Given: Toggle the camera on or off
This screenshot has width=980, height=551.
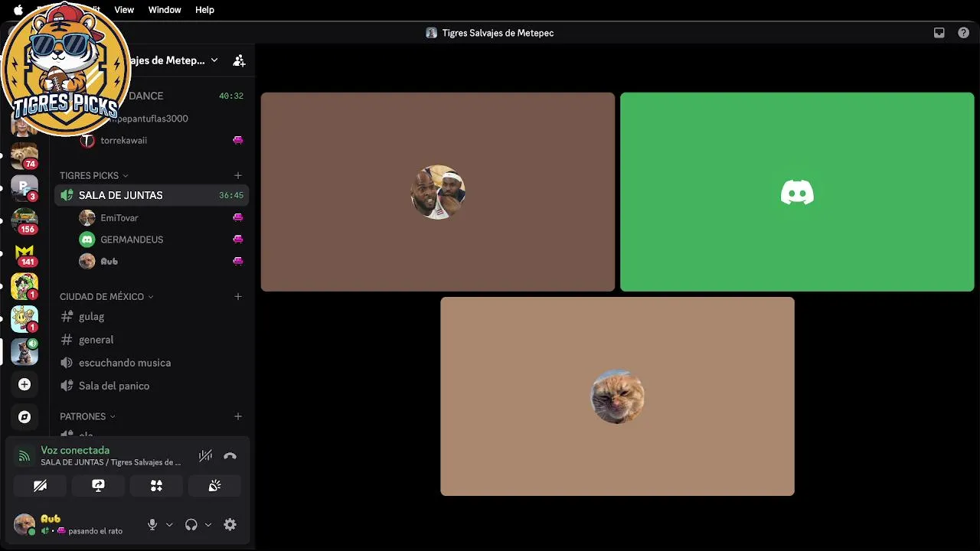Looking at the screenshot, I should coord(40,485).
